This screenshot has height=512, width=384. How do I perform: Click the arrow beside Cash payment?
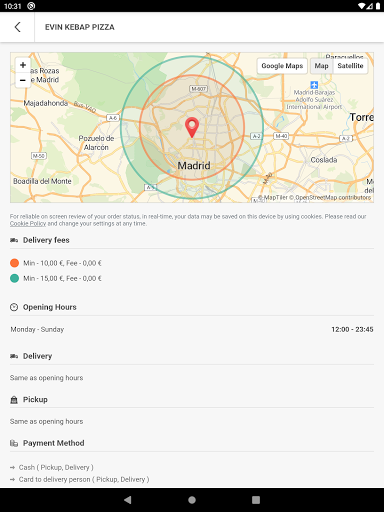tap(13, 468)
